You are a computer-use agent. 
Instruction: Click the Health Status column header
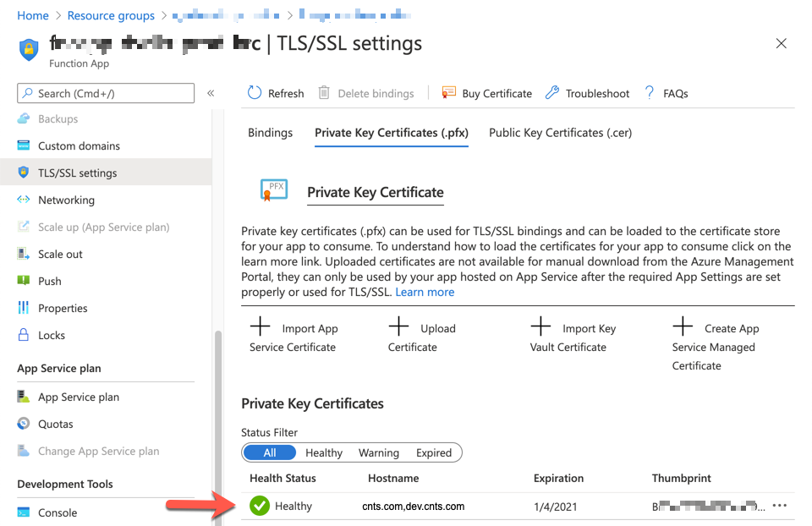(x=283, y=478)
